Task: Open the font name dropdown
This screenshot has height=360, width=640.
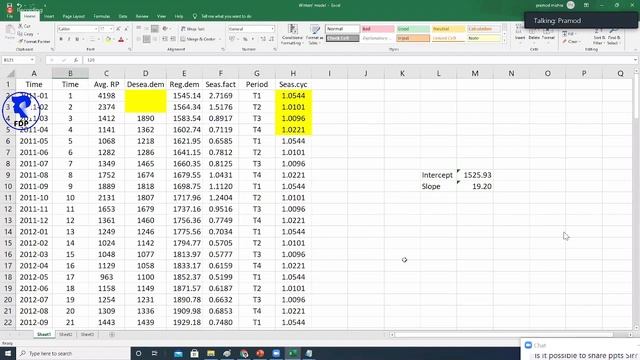Action: pos(96,29)
